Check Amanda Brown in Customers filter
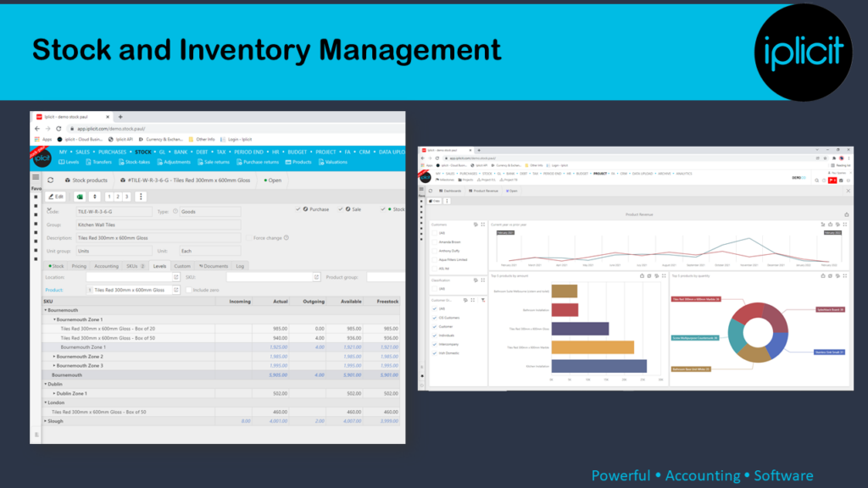 [435, 241]
